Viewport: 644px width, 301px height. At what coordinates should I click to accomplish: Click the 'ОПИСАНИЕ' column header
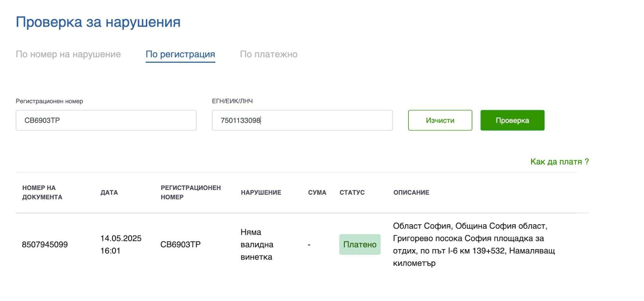[x=411, y=192]
